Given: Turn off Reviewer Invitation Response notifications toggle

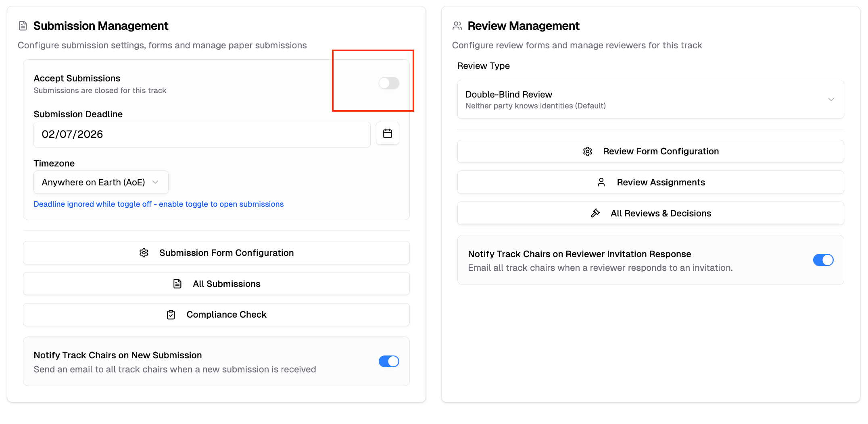Looking at the screenshot, I should coord(823,260).
